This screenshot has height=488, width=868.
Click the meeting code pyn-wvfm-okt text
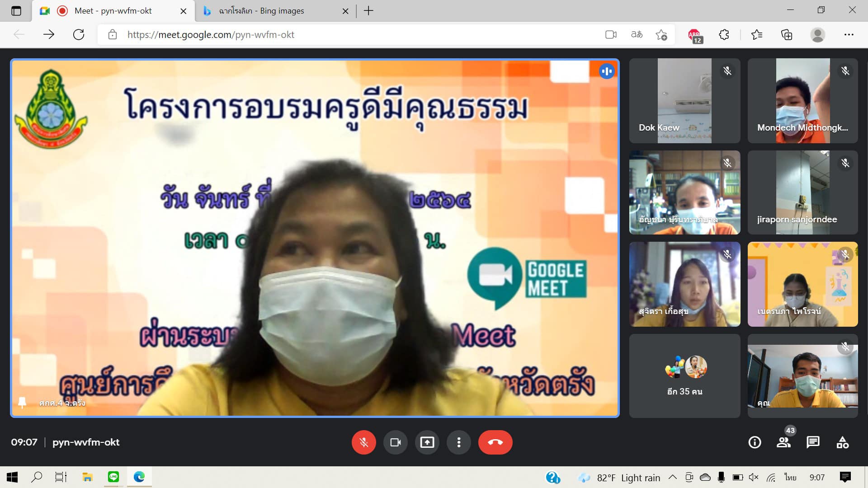(86, 442)
